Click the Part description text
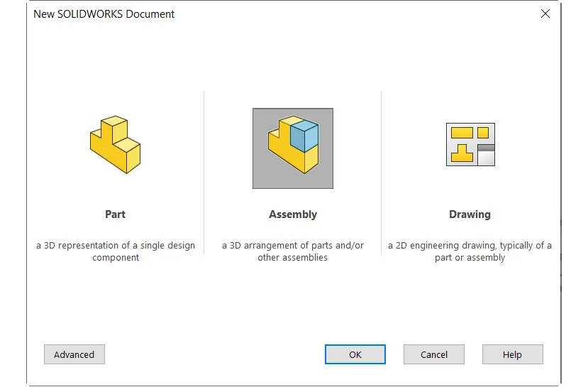The height and width of the screenshot is (387, 588). coord(116,251)
